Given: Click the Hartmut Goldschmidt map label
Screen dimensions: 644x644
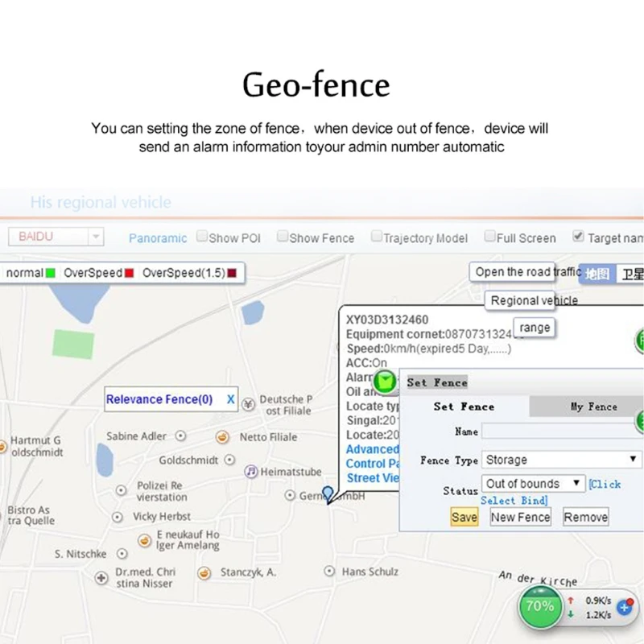Looking at the screenshot, I should tap(37, 447).
